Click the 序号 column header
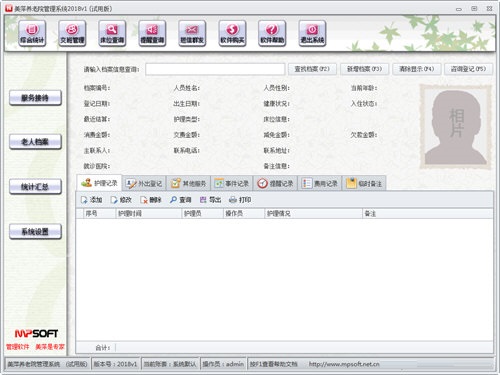 pos(99,214)
